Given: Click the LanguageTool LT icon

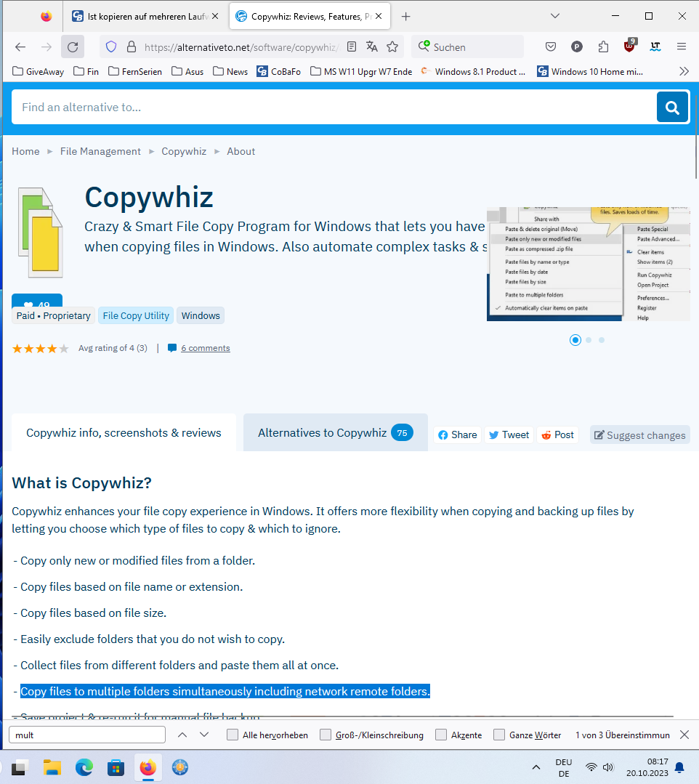Looking at the screenshot, I should click(x=655, y=47).
